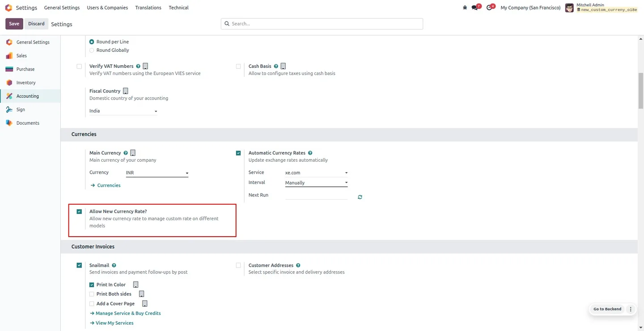Screen dimensions: 644x331
Task: Open the bug debug tools icon
Action: [465, 8]
